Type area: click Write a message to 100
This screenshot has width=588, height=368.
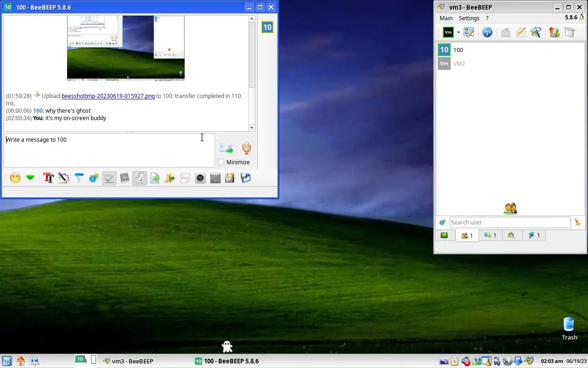pos(109,150)
